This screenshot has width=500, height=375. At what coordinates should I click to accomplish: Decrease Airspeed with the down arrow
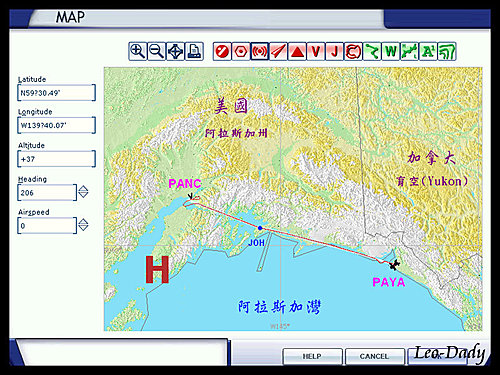point(83,228)
